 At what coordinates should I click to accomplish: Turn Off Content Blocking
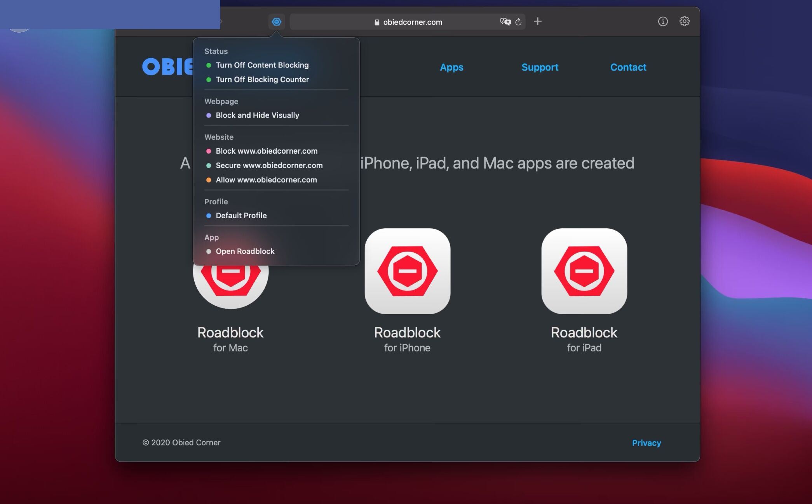coord(262,65)
